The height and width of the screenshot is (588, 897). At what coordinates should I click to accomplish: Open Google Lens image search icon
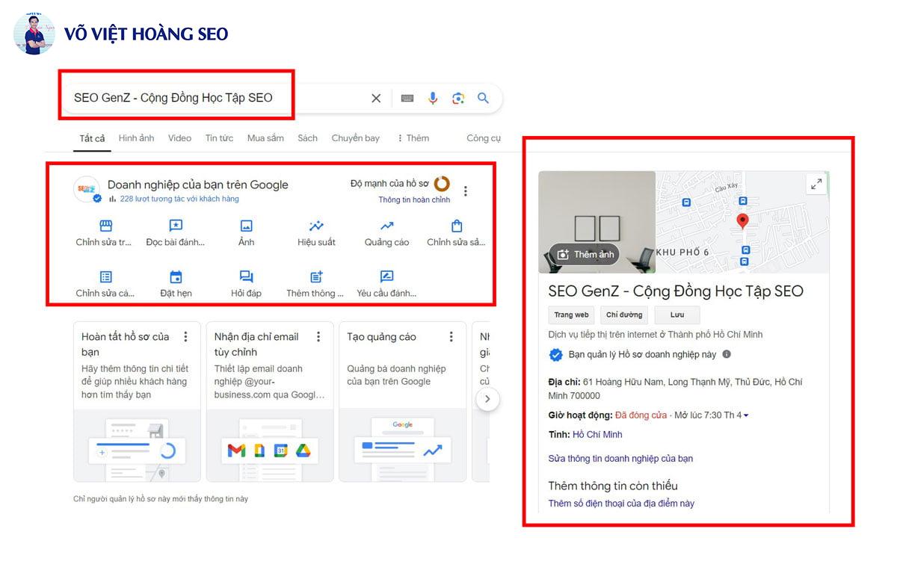[x=458, y=98]
